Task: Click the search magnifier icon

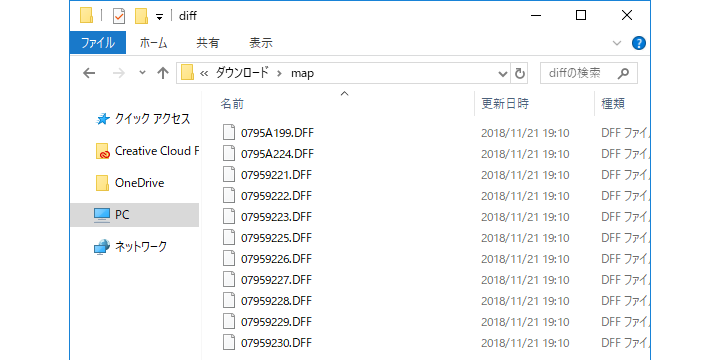Action: 623,73
